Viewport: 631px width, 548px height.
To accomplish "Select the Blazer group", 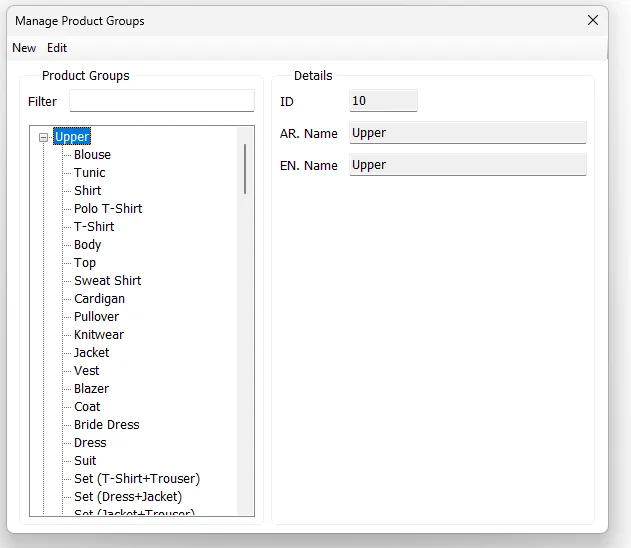I will 91,389.
